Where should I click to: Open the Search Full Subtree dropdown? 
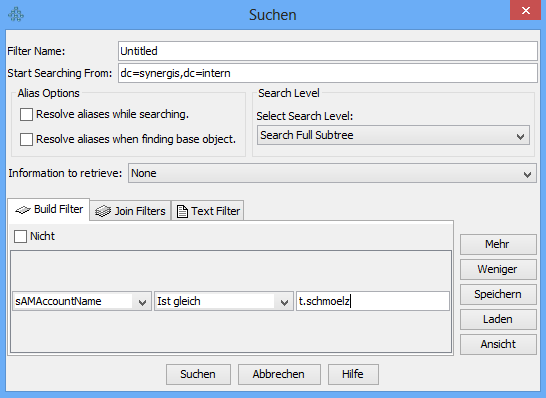pos(393,135)
